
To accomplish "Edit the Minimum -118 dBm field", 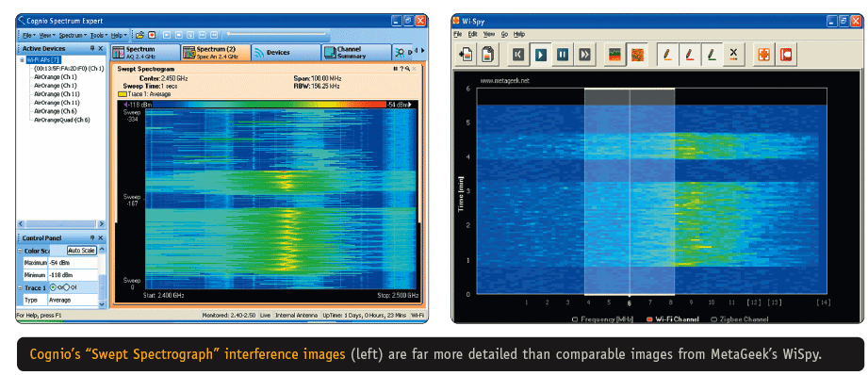I will pyautogui.click(x=74, y=275).
